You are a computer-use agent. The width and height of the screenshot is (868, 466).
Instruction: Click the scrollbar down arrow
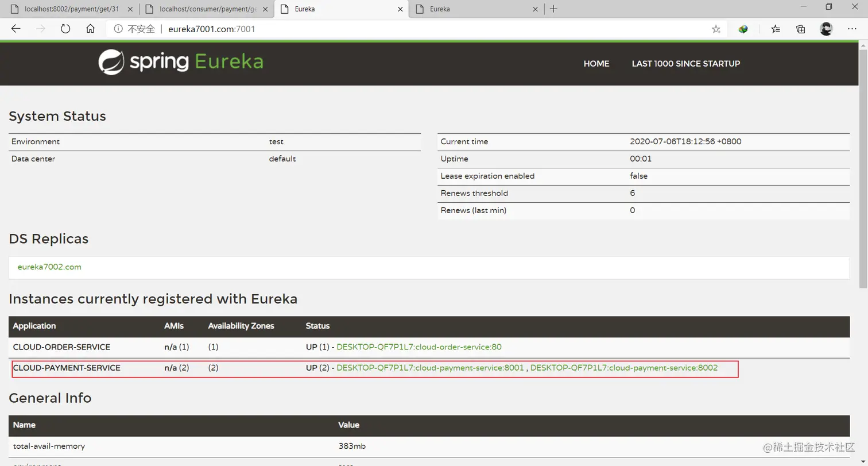point(863,461)
